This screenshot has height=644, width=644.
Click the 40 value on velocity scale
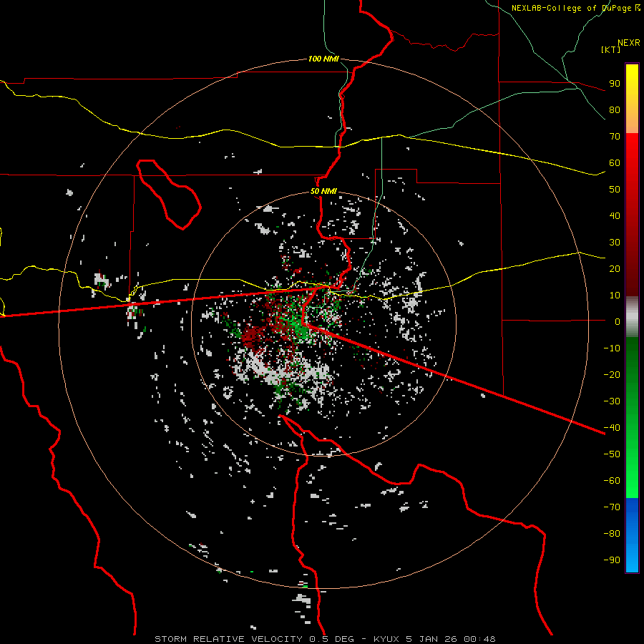click(x=615, y=216)
